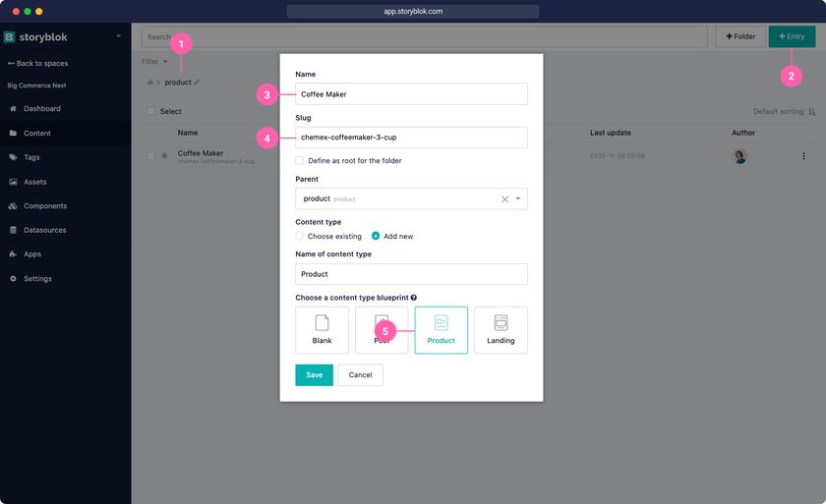The width and height of the screenshot is (826, 504).
Task: Click the + Entry button
Action: 792,36
